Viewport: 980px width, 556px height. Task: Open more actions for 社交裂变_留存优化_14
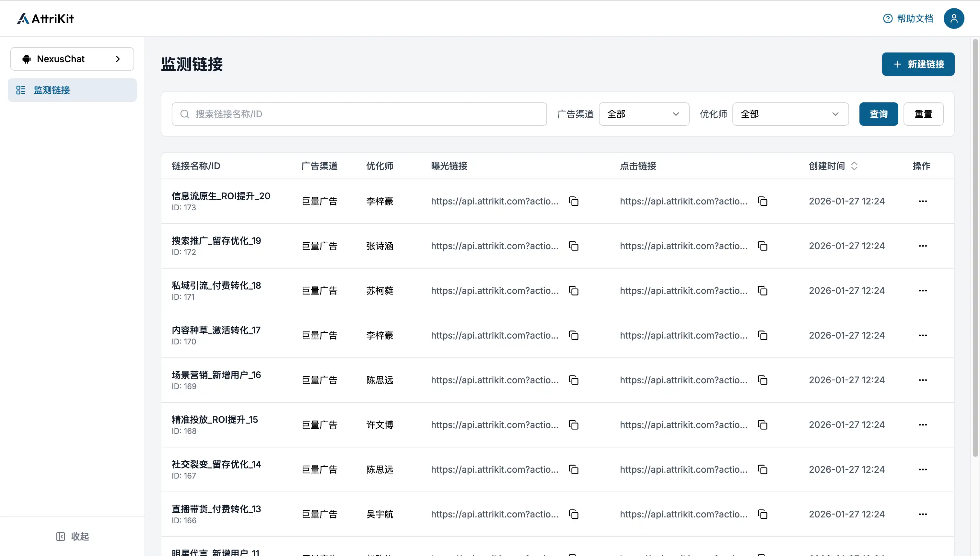coord(923,469)
